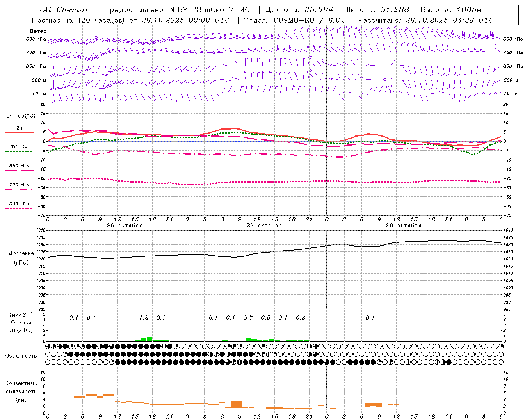Click the Конвективн. convective cloud label

[x=21, y=384]
